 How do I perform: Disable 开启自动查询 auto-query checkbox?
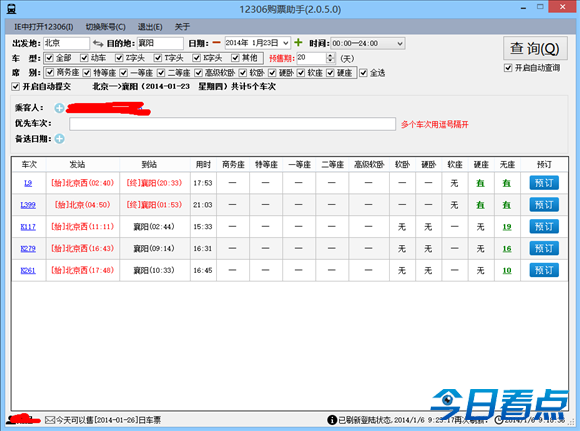508,68
